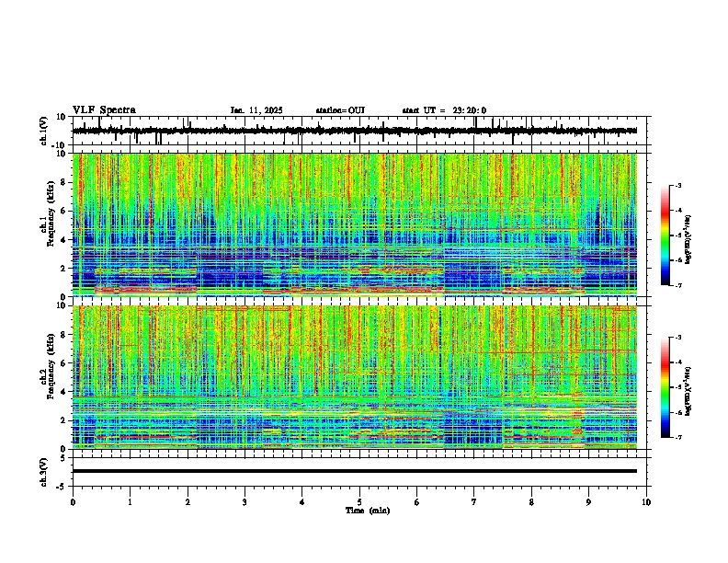
Task: Click the "6" tick on Time axis
Action: (416, 502)
